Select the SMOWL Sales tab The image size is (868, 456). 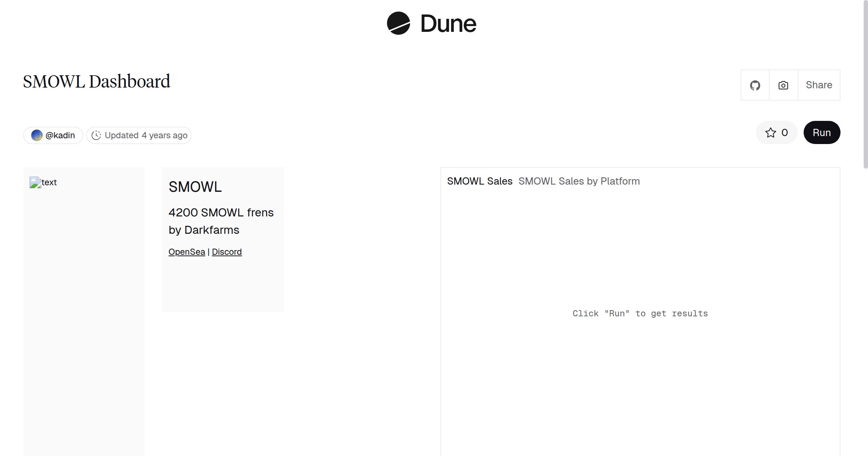[480, 181]
